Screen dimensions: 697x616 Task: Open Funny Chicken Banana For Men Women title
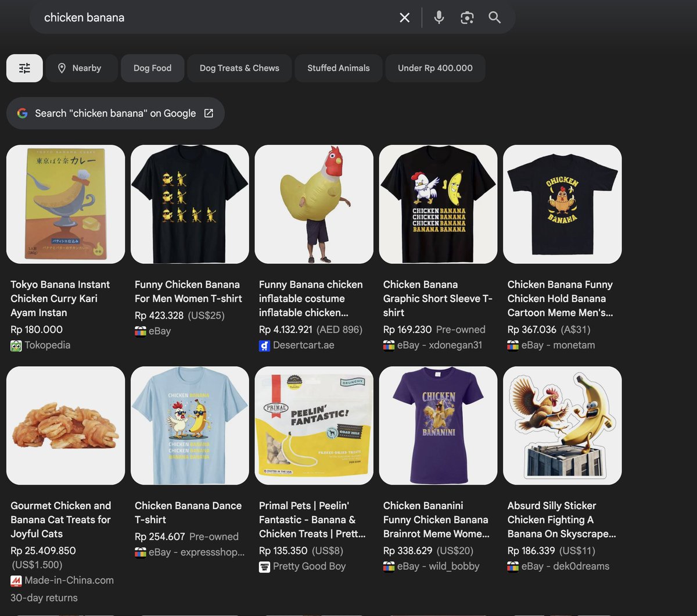(189, 292)
